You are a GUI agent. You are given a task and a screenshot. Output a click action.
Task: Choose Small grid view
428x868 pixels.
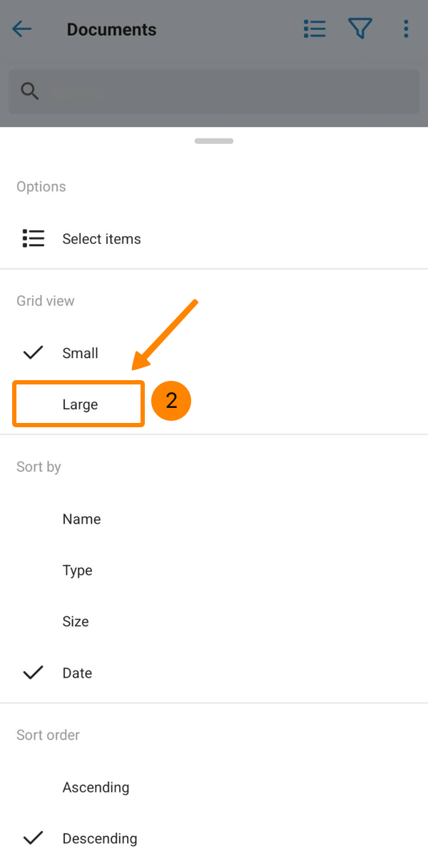[80, 353]
